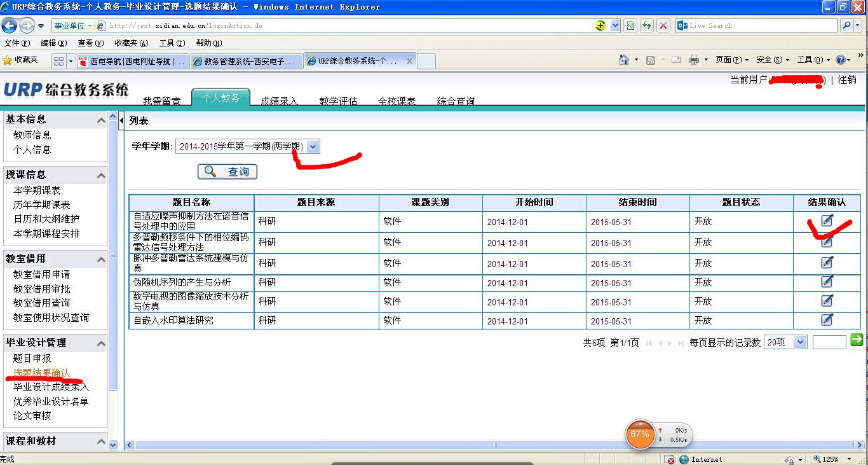This screenshot has height=465, width=868.
Task: Click the page number input field
Action: point(829,342)
